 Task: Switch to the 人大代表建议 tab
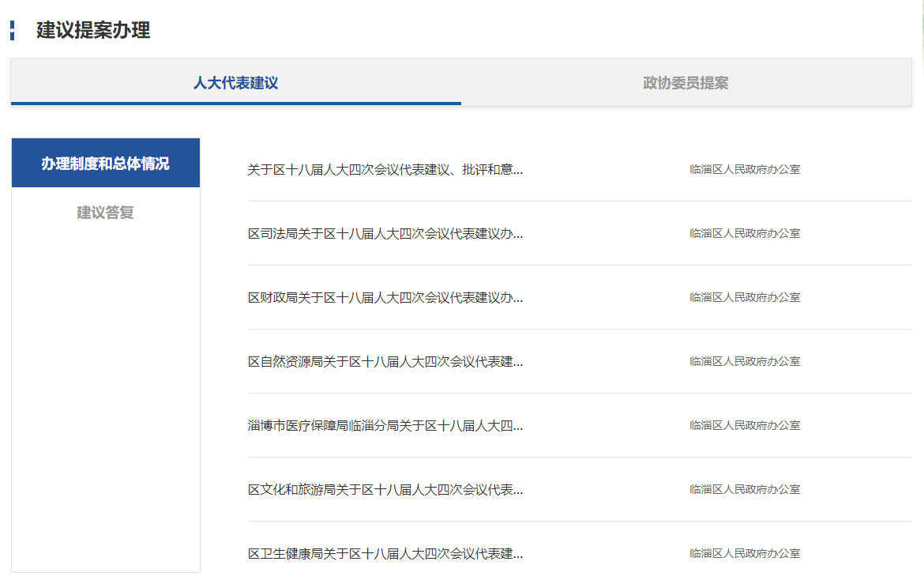[x=235, y=83]
